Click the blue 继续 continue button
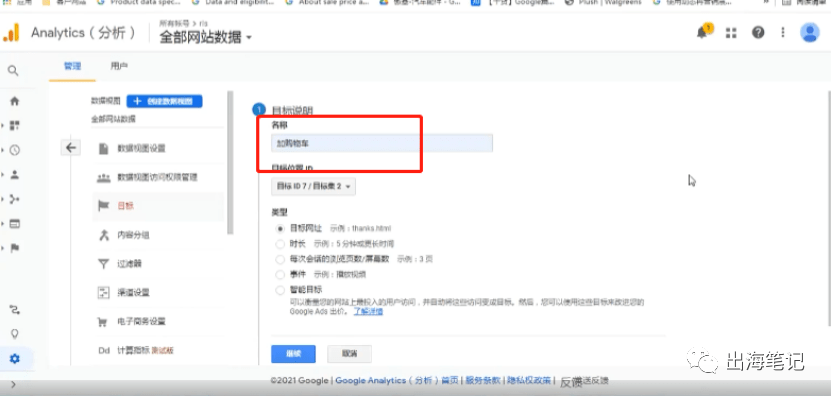 [x=293, y=354]
